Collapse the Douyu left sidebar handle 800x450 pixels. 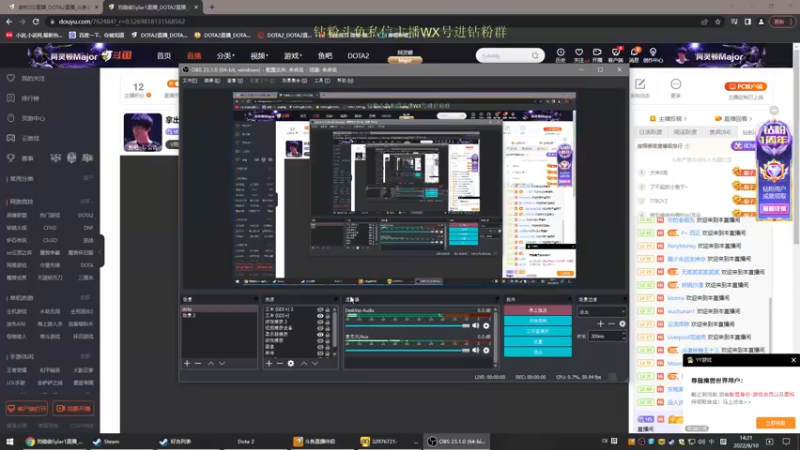click(x=102, y=251)
